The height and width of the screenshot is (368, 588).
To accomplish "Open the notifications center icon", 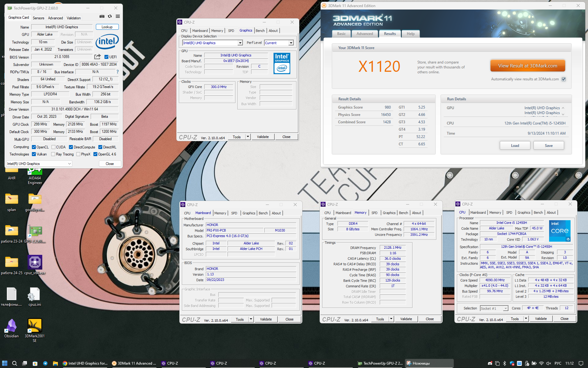I will coord(581,363).
